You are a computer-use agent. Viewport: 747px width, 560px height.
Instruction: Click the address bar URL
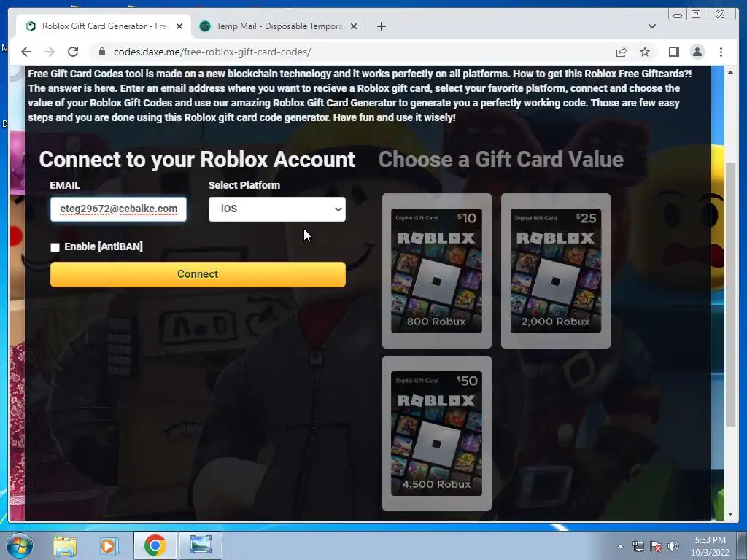(x=212, y=52)
